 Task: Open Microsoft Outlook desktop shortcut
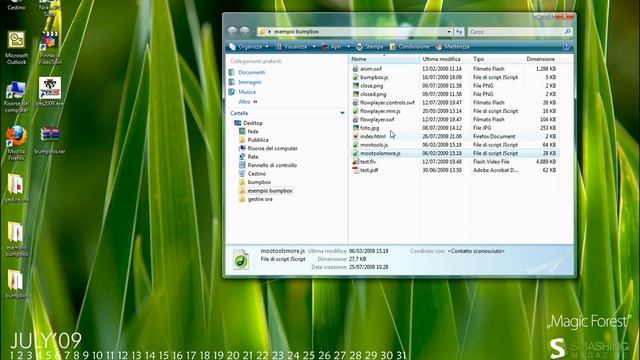[x=16, y=47]
